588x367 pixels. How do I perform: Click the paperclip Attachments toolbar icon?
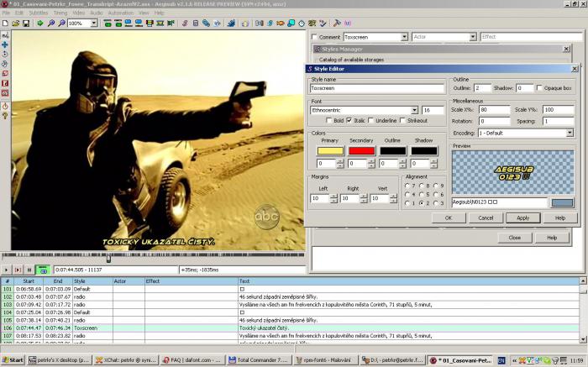(x=206, y=24)
